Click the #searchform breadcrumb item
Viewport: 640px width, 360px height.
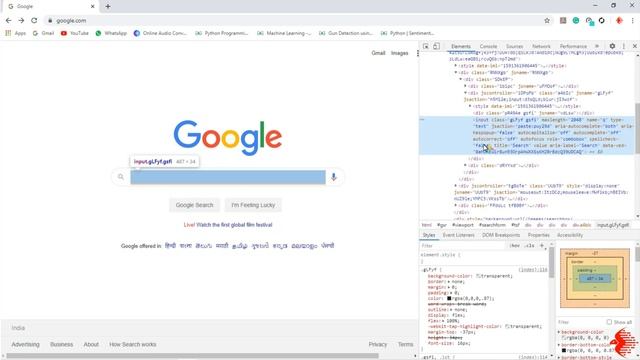coord(492,225)
